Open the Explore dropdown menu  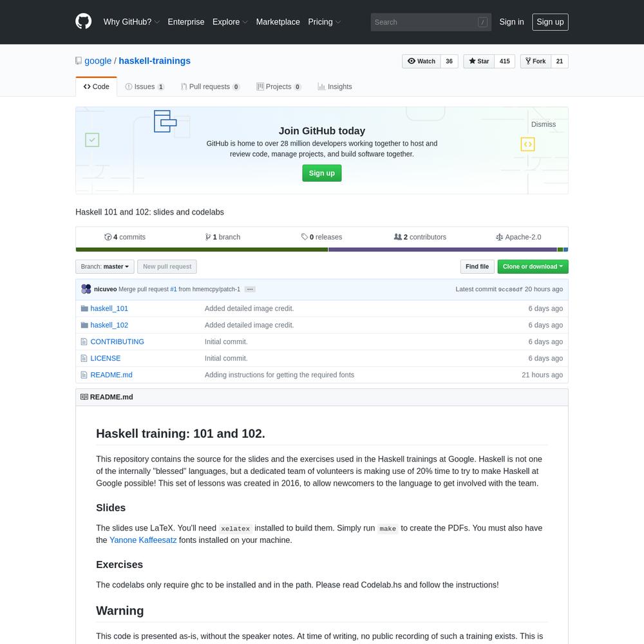point(230,22)
